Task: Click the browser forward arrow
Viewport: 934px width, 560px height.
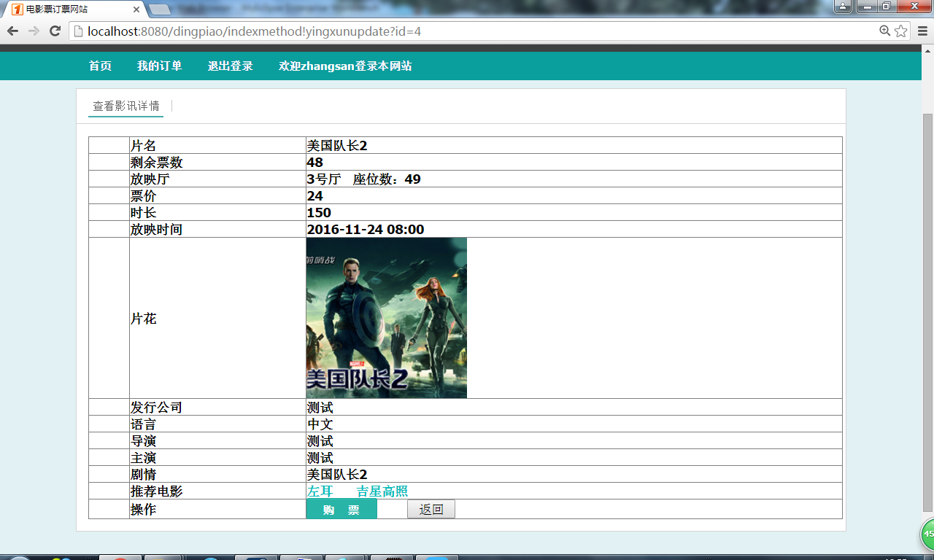Action: click(x=34, y=31)
